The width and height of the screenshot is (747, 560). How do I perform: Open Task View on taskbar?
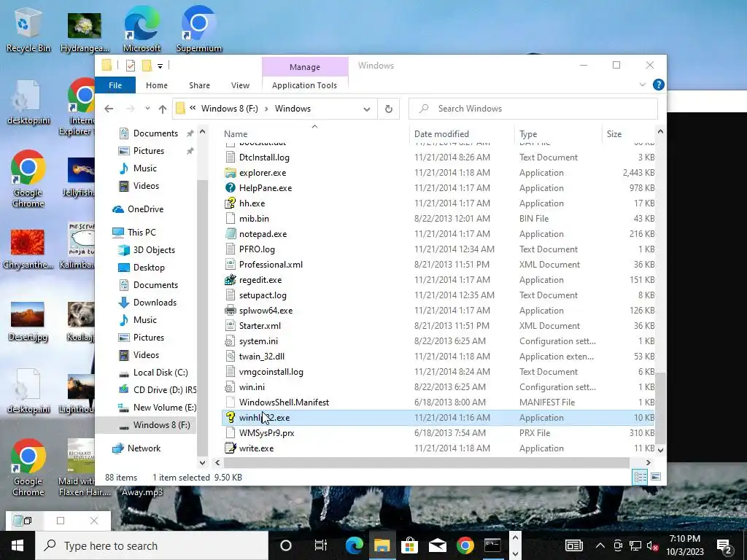(321, 545)
